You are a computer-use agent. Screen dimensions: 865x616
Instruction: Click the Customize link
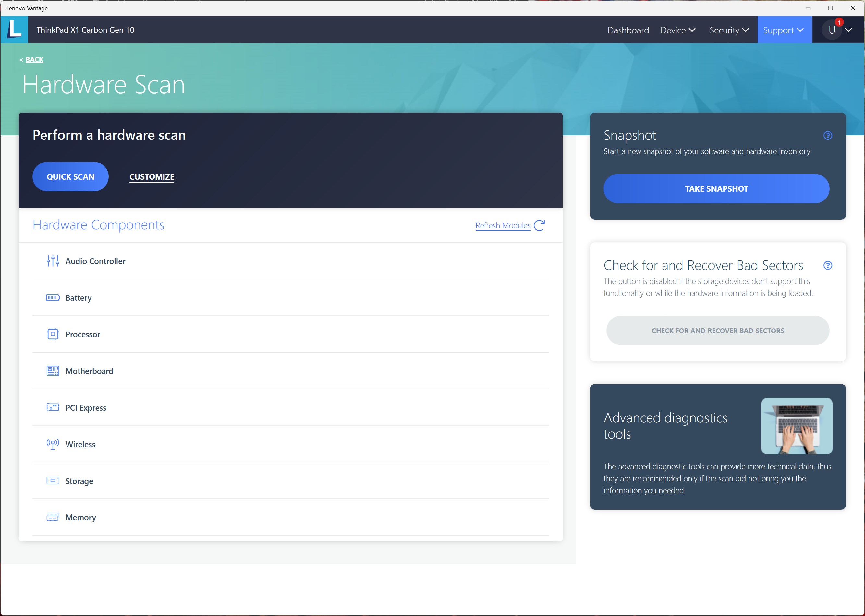coord(152,177)
